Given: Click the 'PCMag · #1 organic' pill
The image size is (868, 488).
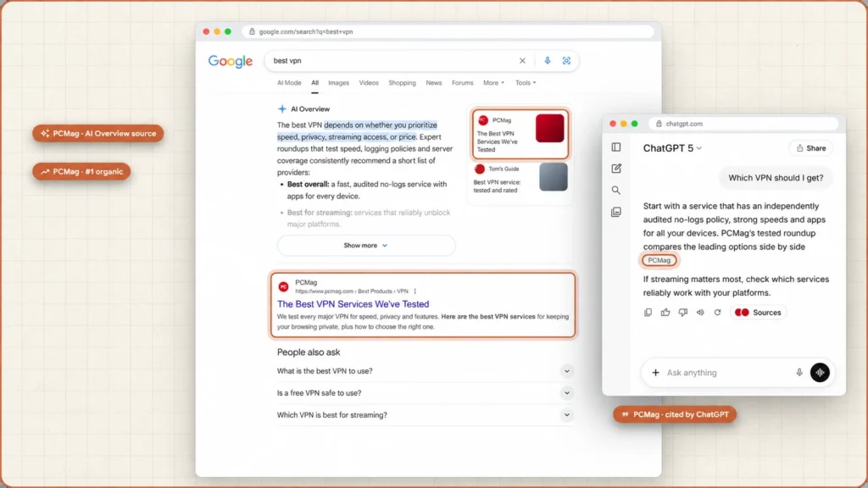Looking at the screenshot, I should click(81, 171).
